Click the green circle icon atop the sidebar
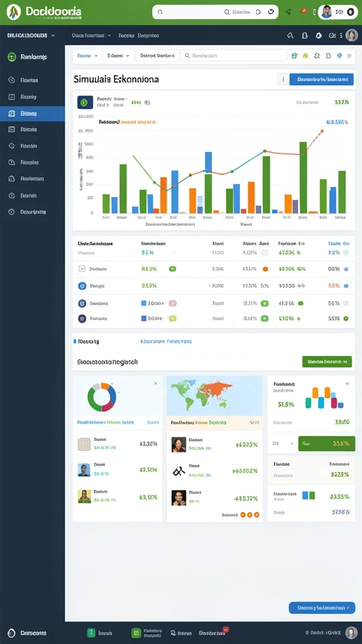 12,57
